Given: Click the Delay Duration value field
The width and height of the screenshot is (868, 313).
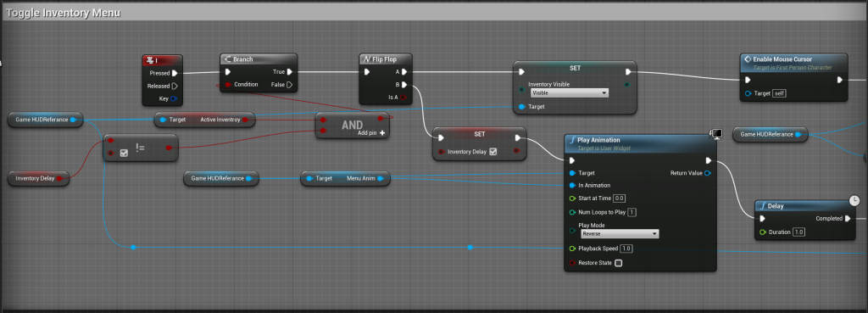Looking at the screenshot, I should tap(798, 232).
